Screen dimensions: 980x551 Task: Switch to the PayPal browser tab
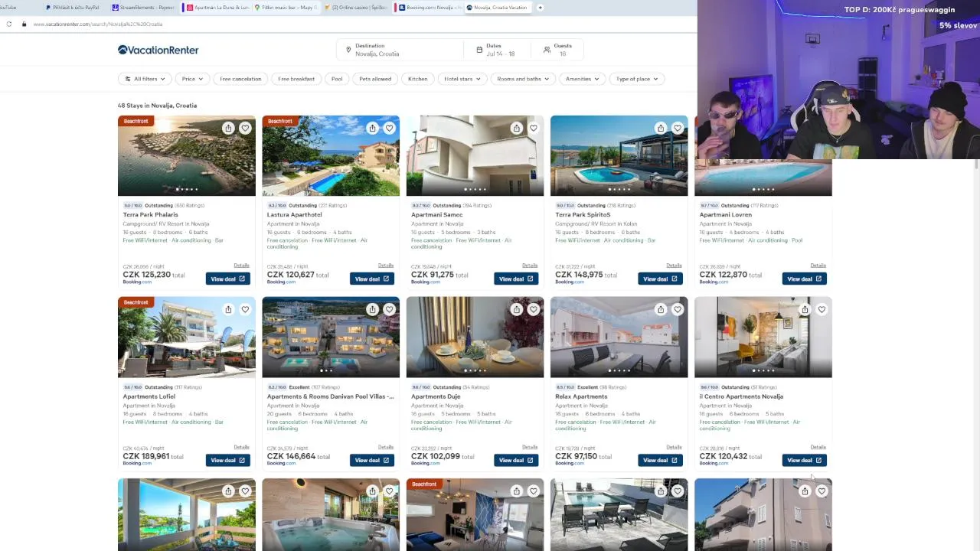click(73, 8)
